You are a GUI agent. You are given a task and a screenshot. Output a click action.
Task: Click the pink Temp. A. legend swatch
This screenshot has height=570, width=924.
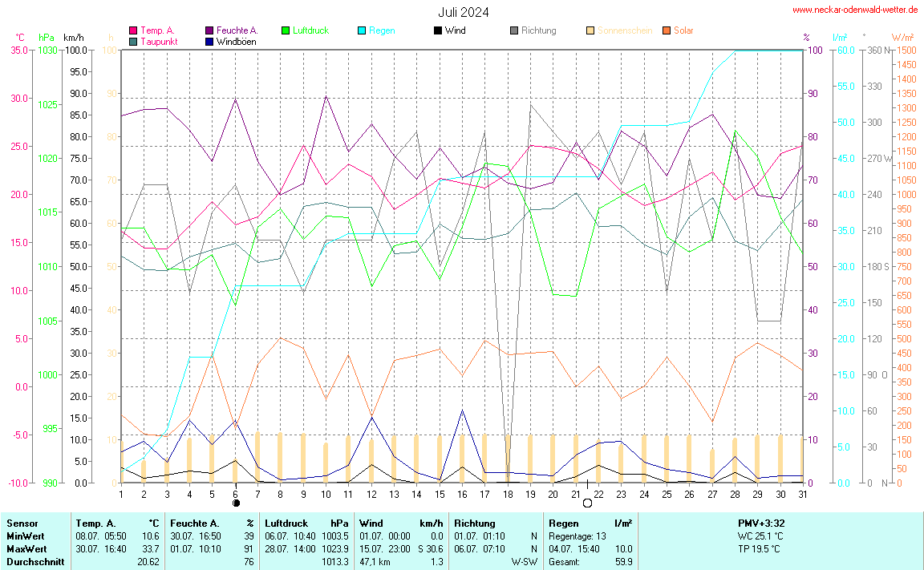click(133, 30)
